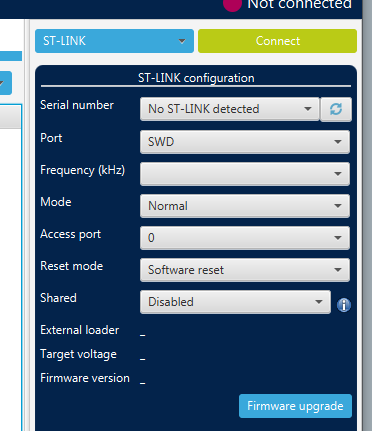Click the ST-LINK configuration panel header
The image size is (372, 431).
(196, 78)
